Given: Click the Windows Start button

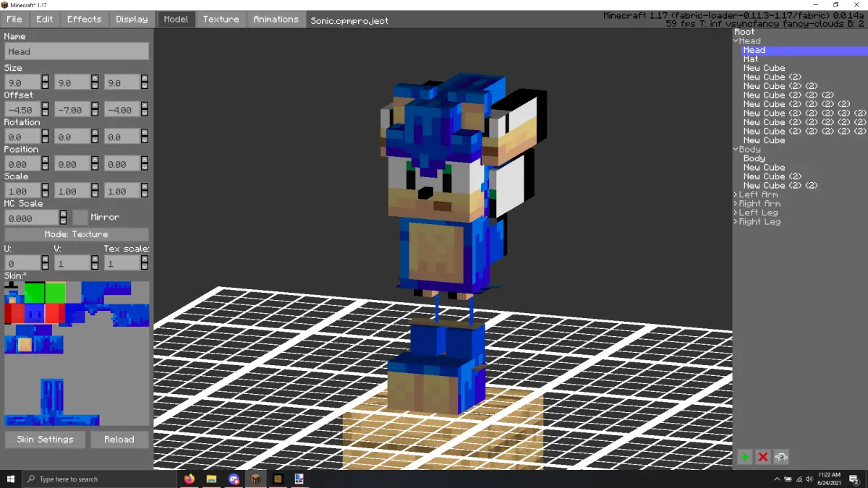Looking at the screenshot, I should tap(11, 479).
